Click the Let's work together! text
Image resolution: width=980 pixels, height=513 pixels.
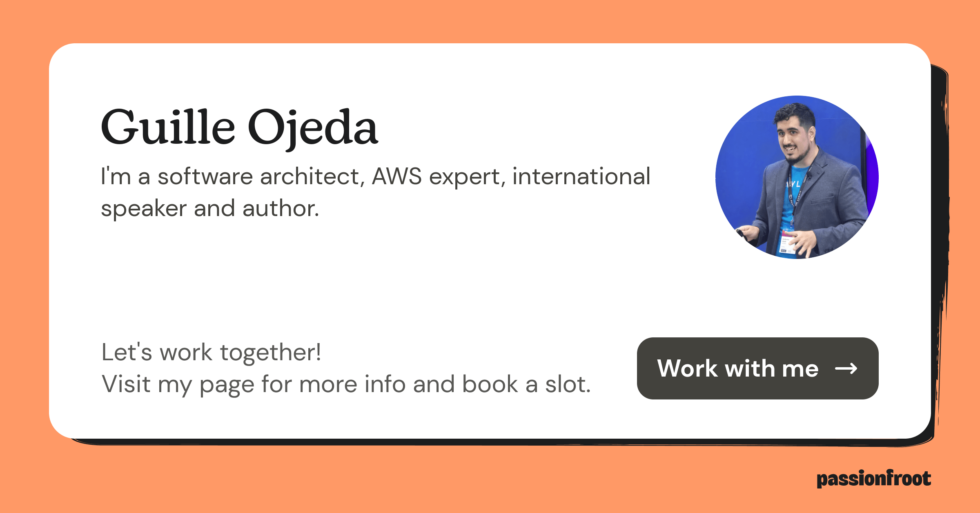tap(211, 352)
